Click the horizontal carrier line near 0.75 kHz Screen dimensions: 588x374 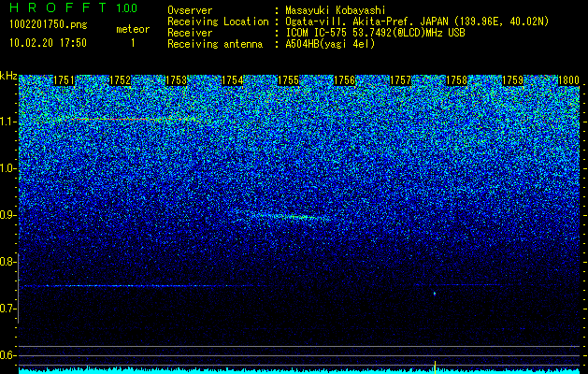click(142, 286)
